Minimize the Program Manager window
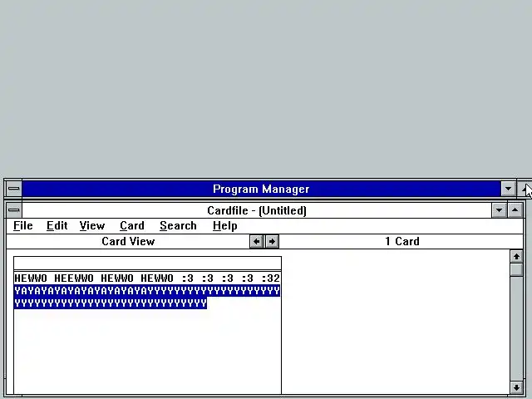Image resolution: width=532 pixels, height=399 pixels. tap(508, 189)
